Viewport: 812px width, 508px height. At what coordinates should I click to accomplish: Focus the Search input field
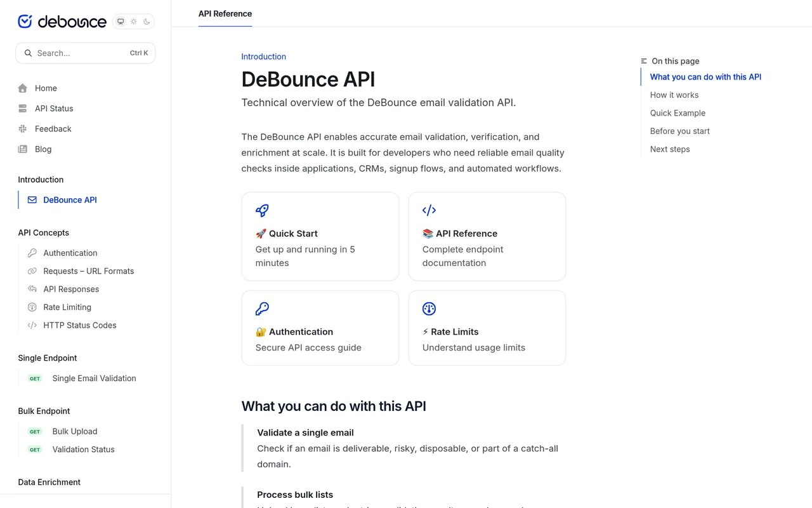point(86,53)
